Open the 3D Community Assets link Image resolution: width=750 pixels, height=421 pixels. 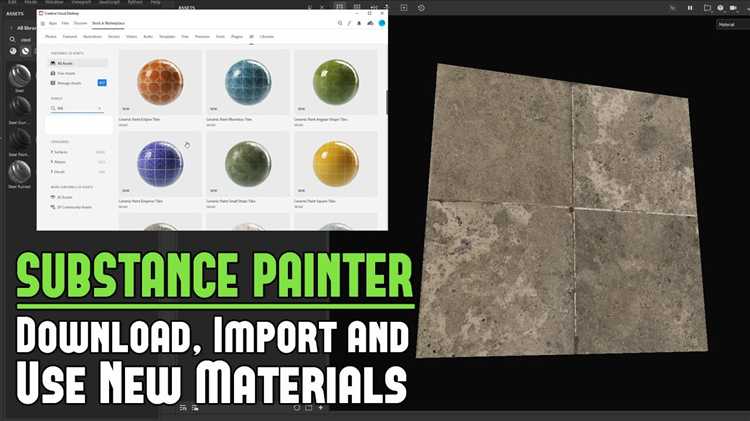pyautogui.click(x=72, y=207)
